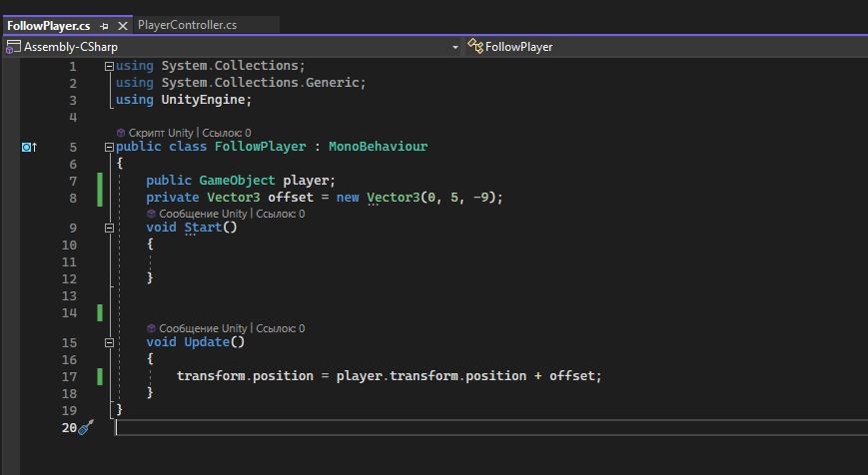Click 'Ссылок: 0' CodeLens above class FollowPlayer
Screen dimensions: 868x475
click(227, 133)
